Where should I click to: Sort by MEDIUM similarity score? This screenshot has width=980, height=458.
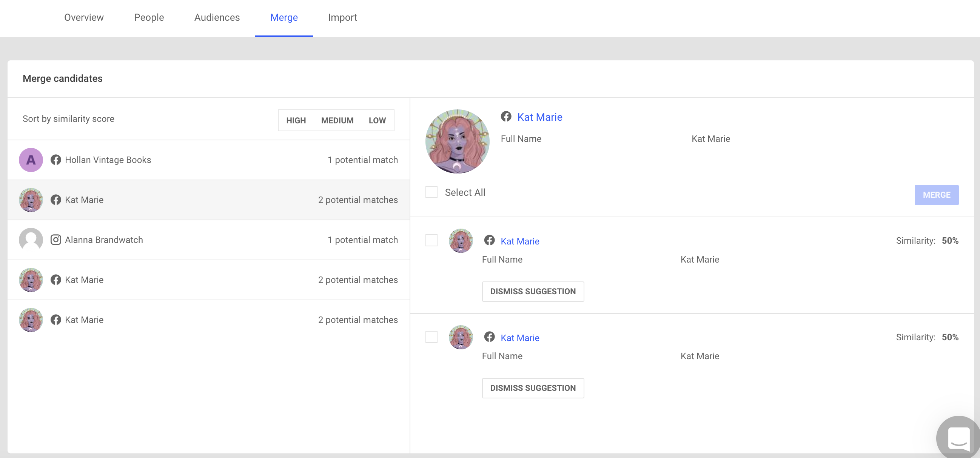click(337, 120)
